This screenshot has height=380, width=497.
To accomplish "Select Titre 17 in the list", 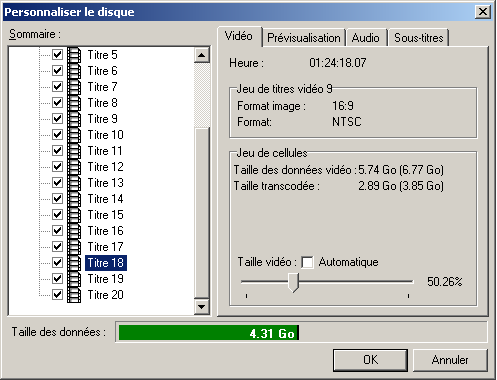I will click(x=106, y=247).
